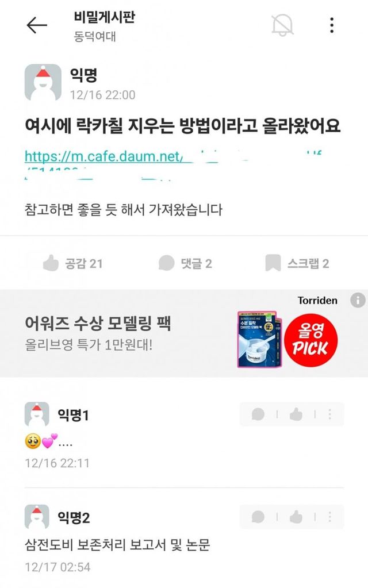Tap the post author's snowman avatar
Viewport: 368px width, 588px height.
pyautogui.click(x=43, y=82)
